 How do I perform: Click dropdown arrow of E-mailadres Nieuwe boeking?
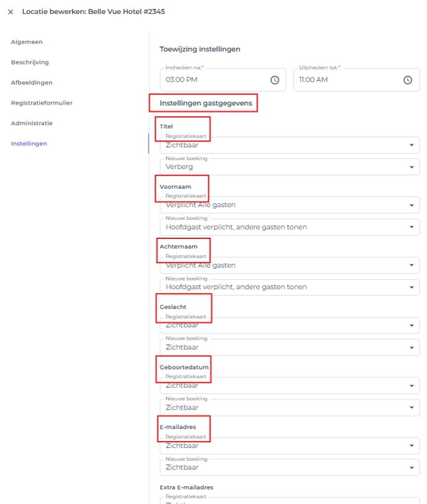(x=411, y=468)
